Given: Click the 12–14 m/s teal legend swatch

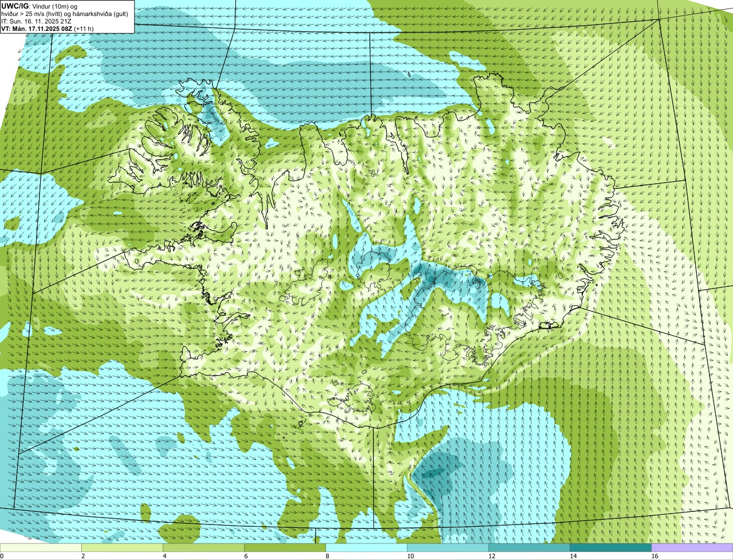Looking at the screenshot, I should pyautogui.click(x=529, y=548).
